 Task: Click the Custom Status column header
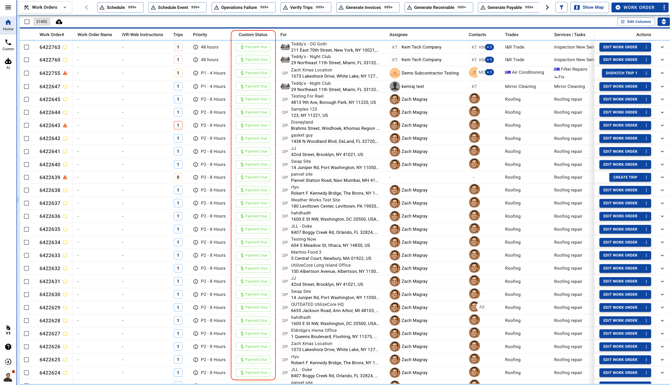253,35
